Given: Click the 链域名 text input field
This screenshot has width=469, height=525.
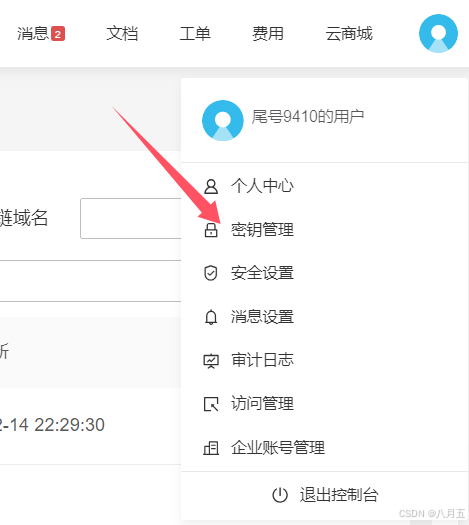Looking at the screenshot, I should [x=131, y=218].
